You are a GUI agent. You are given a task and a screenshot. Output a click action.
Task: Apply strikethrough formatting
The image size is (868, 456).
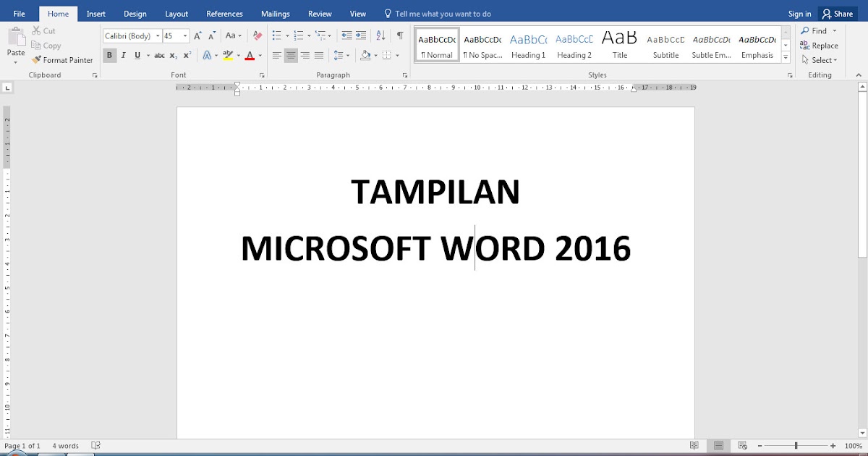[159, 56]
